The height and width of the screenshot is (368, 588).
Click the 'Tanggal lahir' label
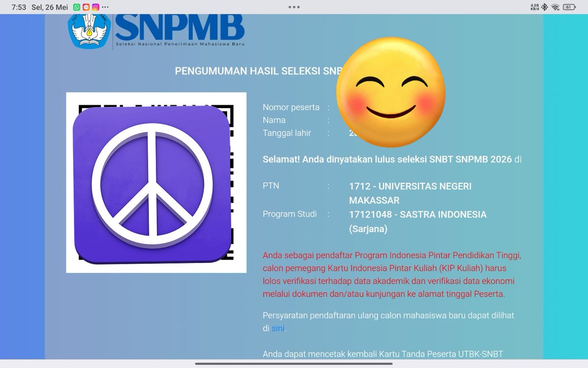pyautogui.click(x=287, y=133)
